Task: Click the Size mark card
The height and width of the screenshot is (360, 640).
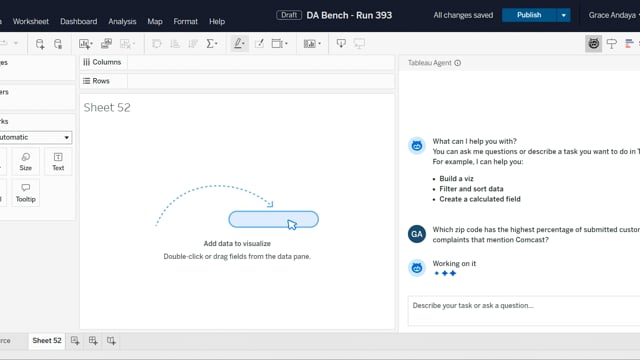Action: coord(25,162)
